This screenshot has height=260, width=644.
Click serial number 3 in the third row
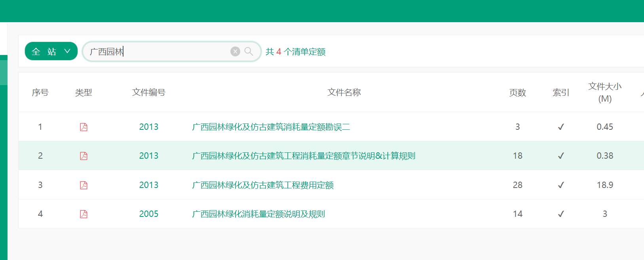(x=40, y=185)
